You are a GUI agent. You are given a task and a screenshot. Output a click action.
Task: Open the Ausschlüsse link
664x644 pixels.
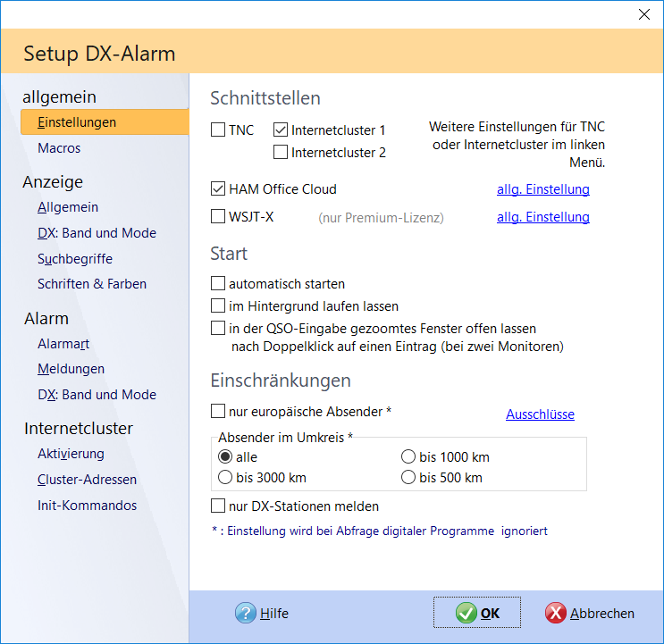(540, 414)
